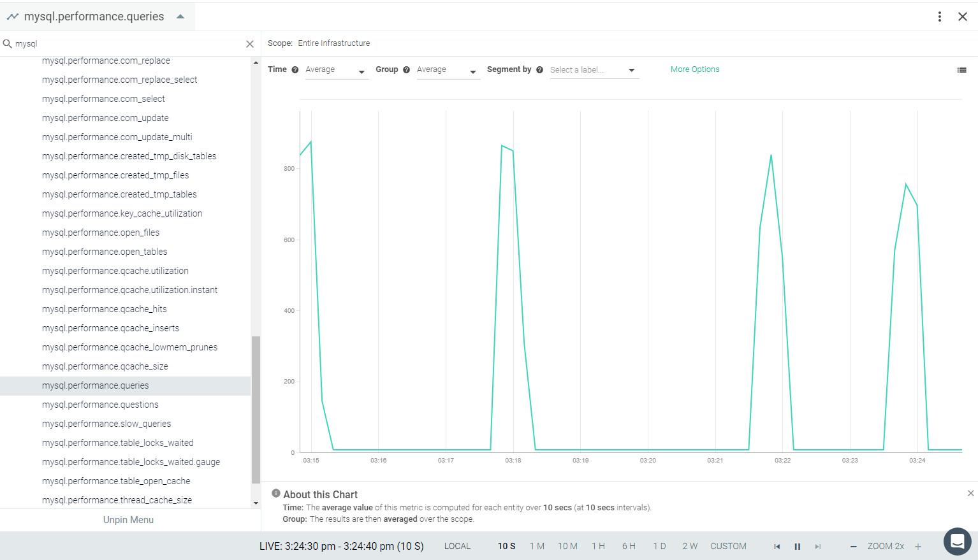Clear the mysql search field

click(250, 44)
